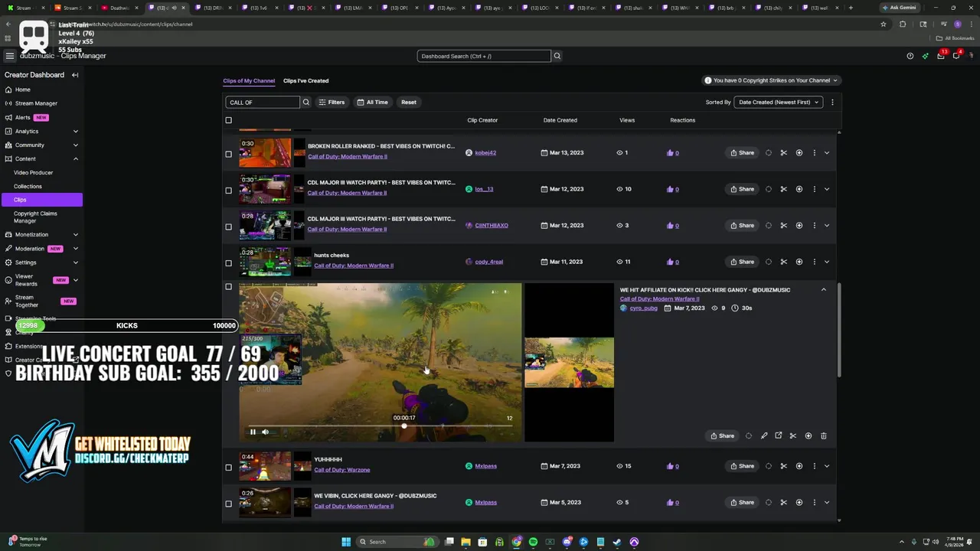Open the help question mark icon
This screenshot has height=551, width=980.
pyautogui.click(x=910, y=56)
